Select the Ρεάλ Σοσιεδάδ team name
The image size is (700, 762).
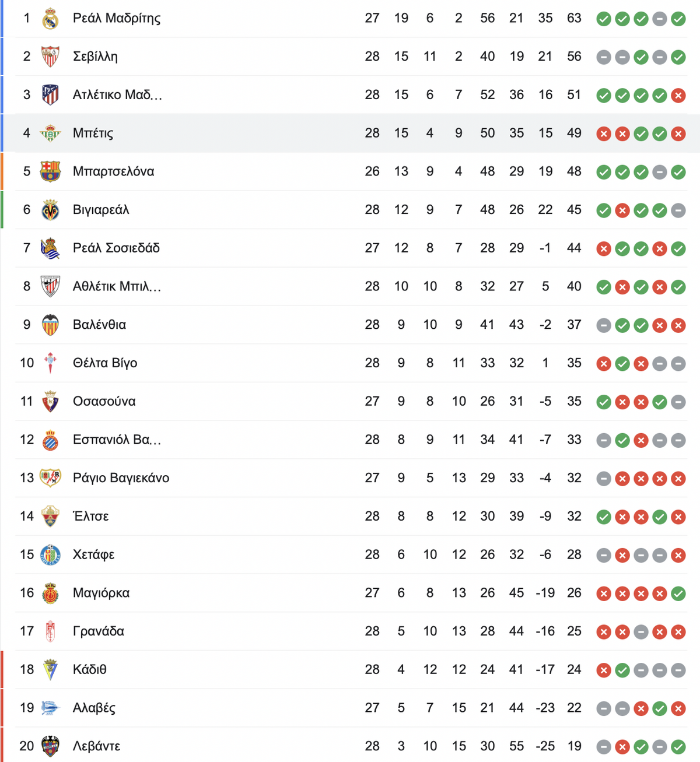click(x=116, y=248)
